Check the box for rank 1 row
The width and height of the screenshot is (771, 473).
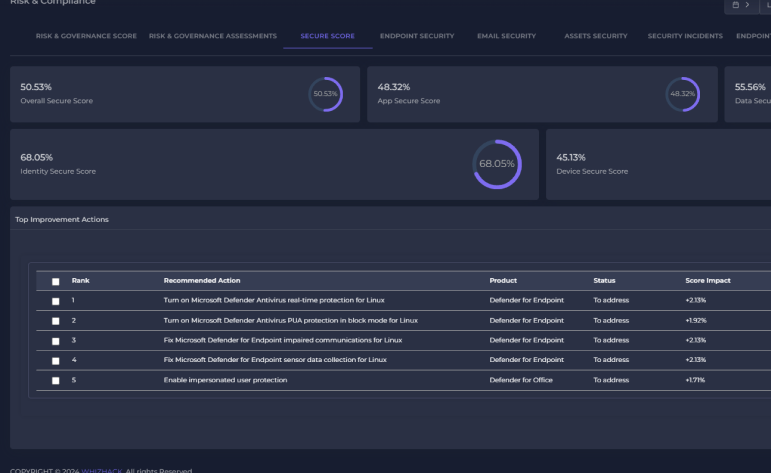point(56,301)
